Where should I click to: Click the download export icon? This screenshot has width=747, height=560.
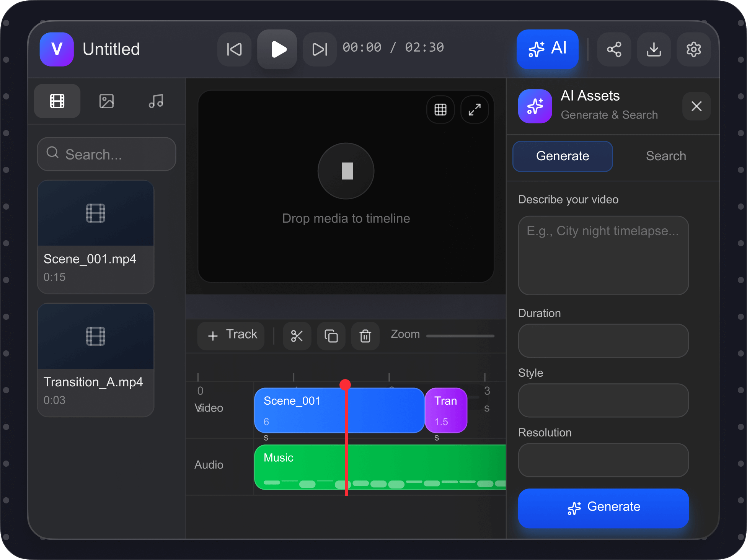pos(654,49)
